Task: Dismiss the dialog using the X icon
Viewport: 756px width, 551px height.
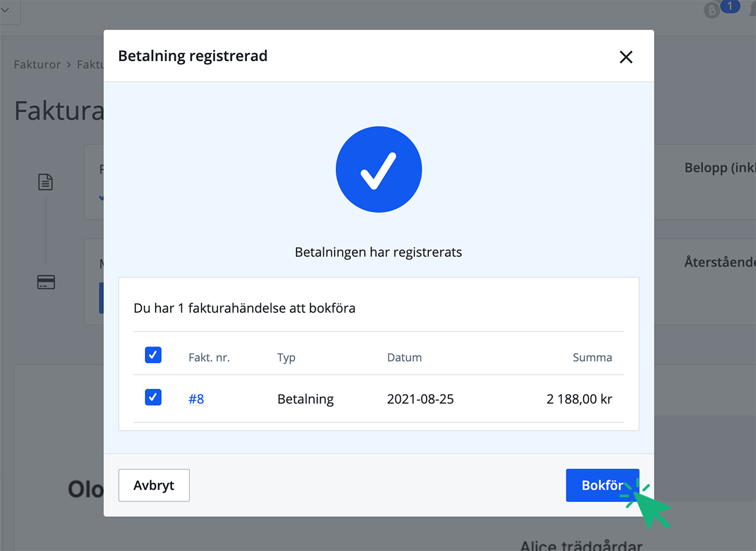Action: pos(626,57)
